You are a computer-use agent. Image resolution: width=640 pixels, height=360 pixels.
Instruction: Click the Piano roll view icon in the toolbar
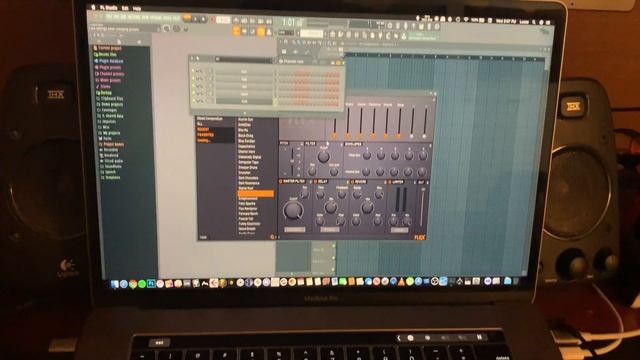point(244,31)
